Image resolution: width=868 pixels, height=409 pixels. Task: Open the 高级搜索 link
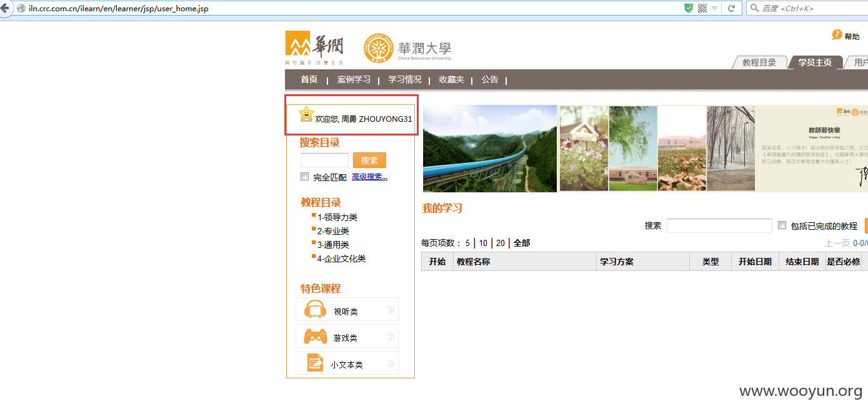[369, 177]
